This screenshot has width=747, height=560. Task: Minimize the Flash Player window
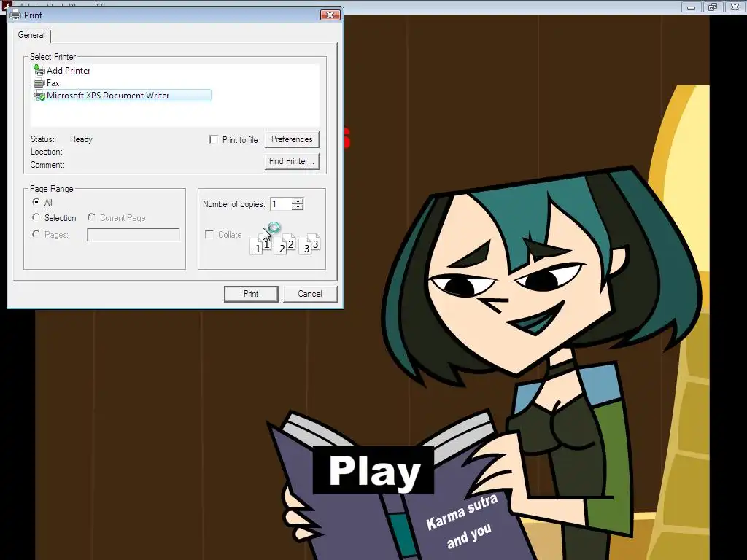(691, 7)
